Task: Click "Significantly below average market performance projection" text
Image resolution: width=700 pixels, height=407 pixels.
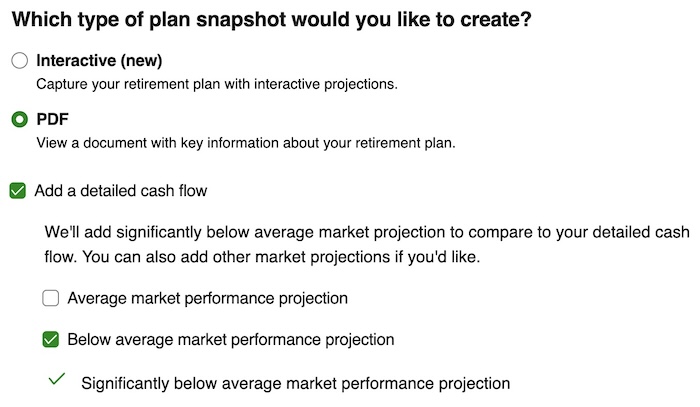Action: tap(295, 383)
